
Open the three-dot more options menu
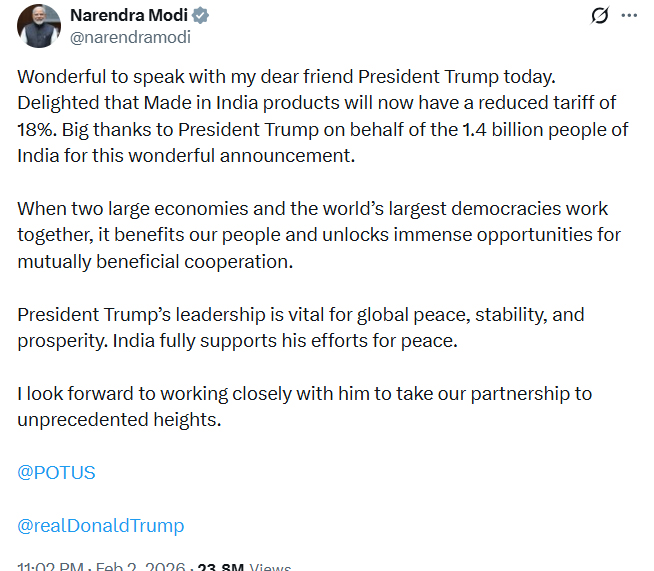tap(629, 16)
